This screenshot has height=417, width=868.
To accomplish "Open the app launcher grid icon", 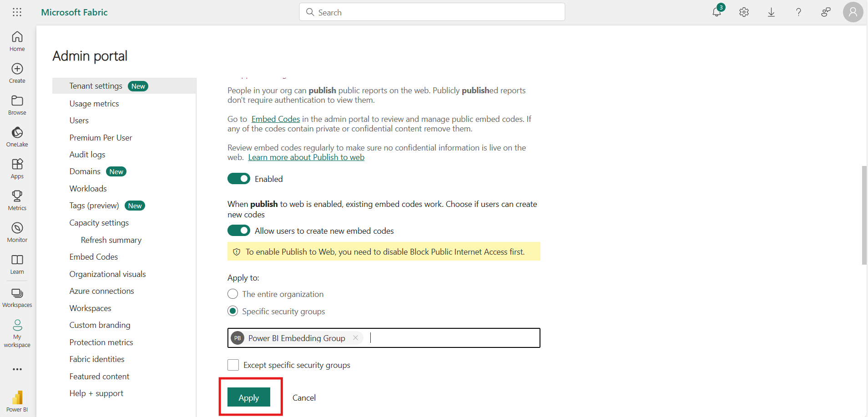I will click(x=17, y=12).
